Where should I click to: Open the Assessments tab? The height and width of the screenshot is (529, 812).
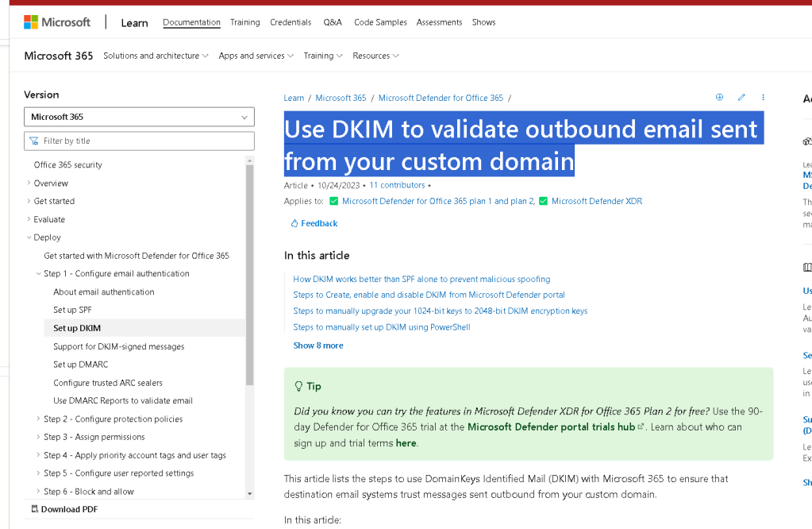[x=439, y=22]
